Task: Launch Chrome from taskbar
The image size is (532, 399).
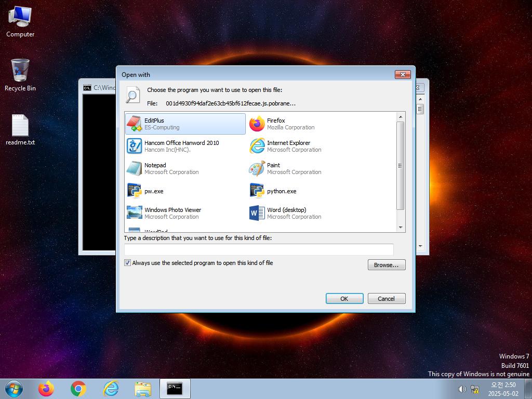Action: [x=78, y=389]
